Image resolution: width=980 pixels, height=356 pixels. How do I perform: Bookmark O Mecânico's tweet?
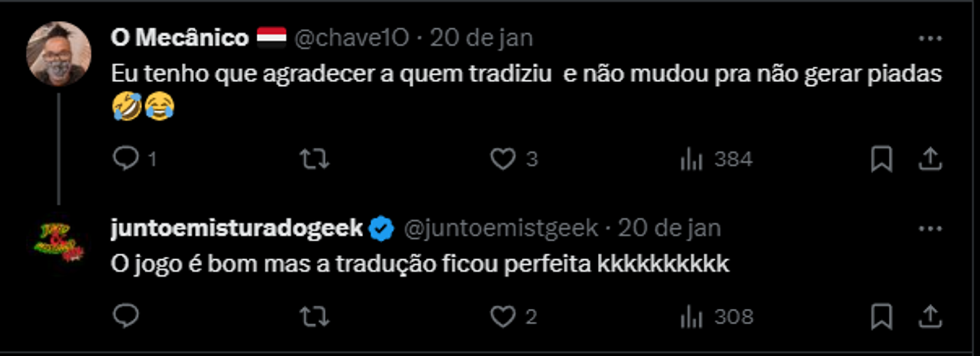point(881,159)
